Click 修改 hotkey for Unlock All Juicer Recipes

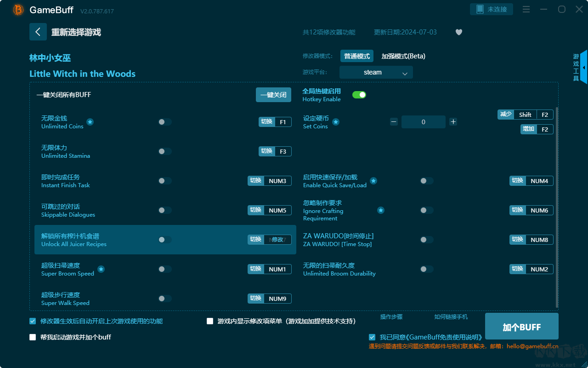pos(277,240)
